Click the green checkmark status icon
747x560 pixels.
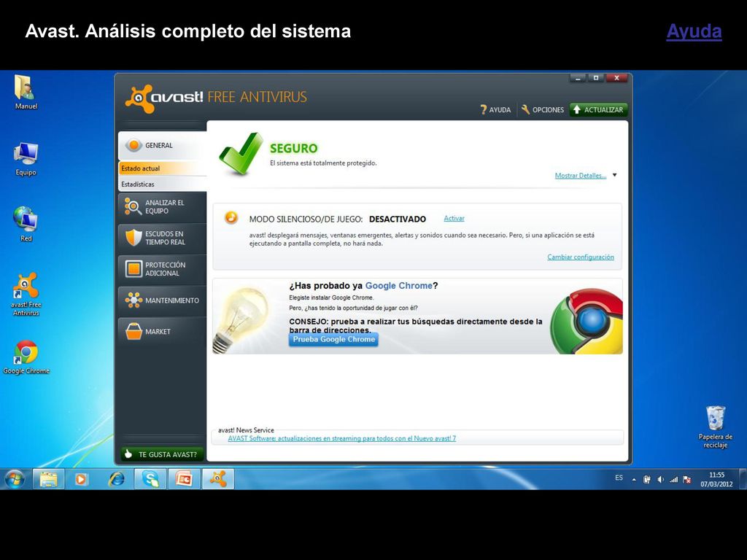(241, 154)
